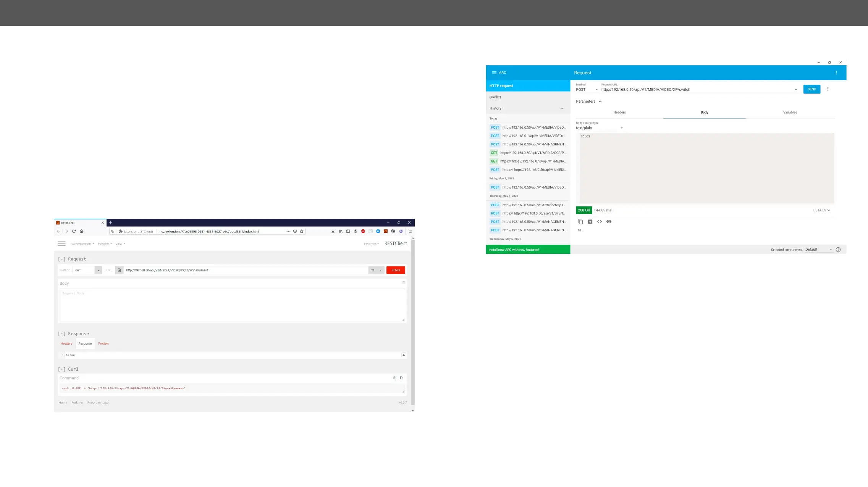
Task: Open RESTClient Method dropdown showing GET
Action: pyautogui.click(x=87, y=270)
